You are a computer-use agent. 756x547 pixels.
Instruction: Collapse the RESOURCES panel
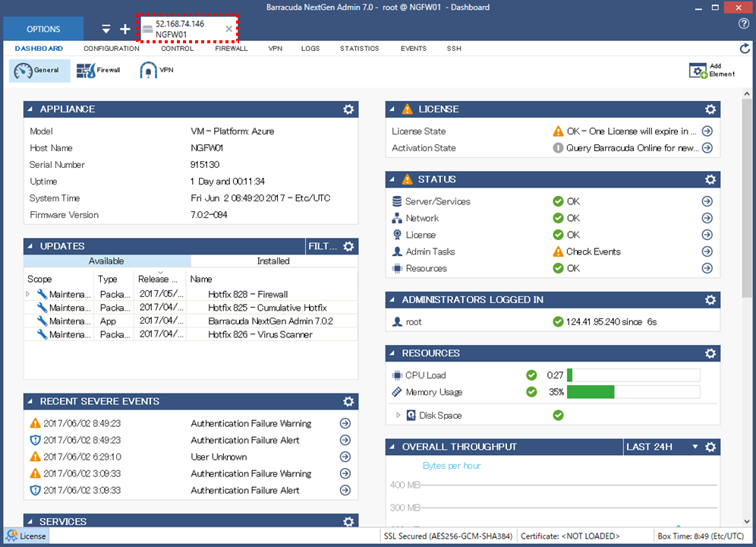coord(392,353)
